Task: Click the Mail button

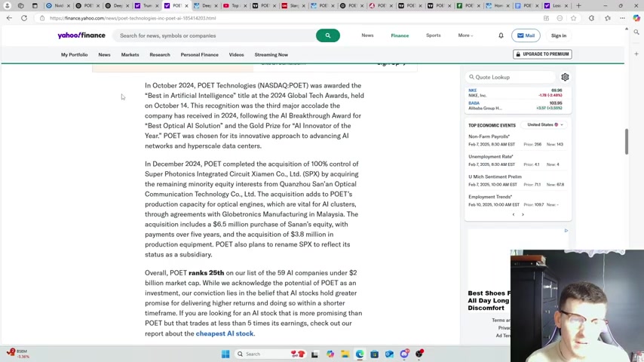Action: click(526, 35)
